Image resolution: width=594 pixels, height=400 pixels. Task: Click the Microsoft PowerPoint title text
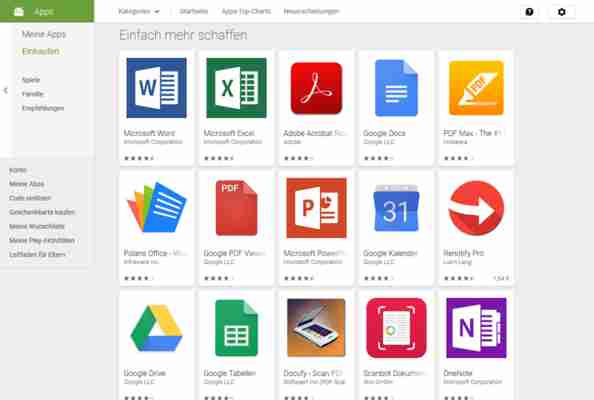tap(314, 253)
